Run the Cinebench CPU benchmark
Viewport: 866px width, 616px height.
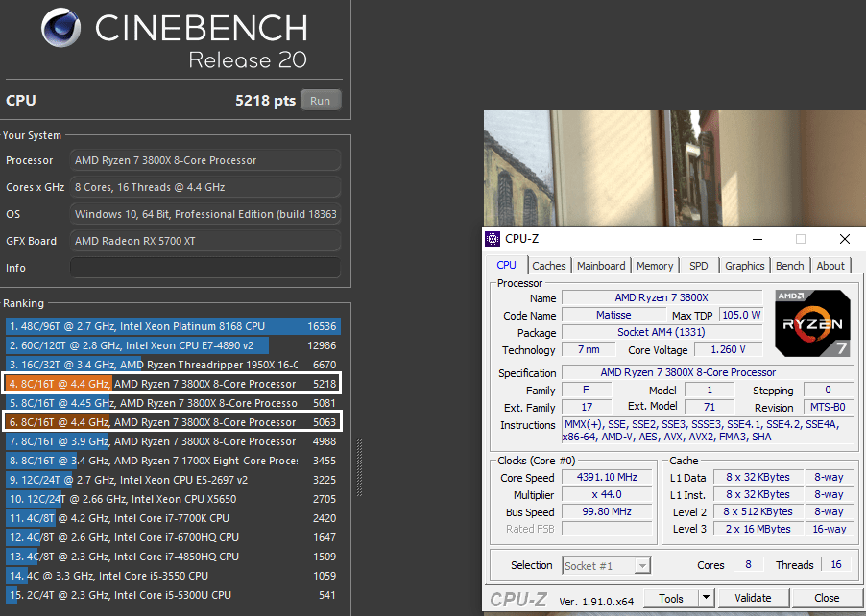click(x=321, y=101)
